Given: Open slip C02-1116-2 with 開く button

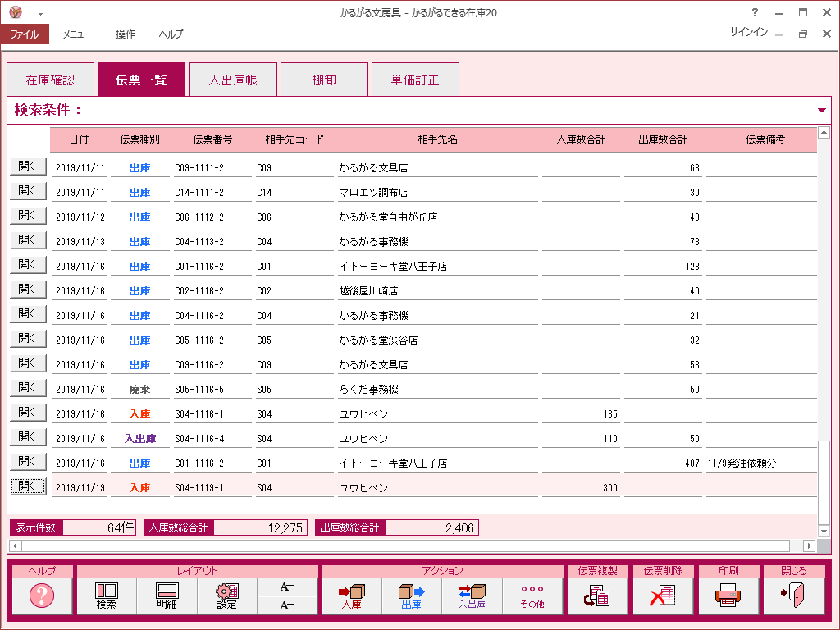Looking at the screenshot, I should coord(28,290).
